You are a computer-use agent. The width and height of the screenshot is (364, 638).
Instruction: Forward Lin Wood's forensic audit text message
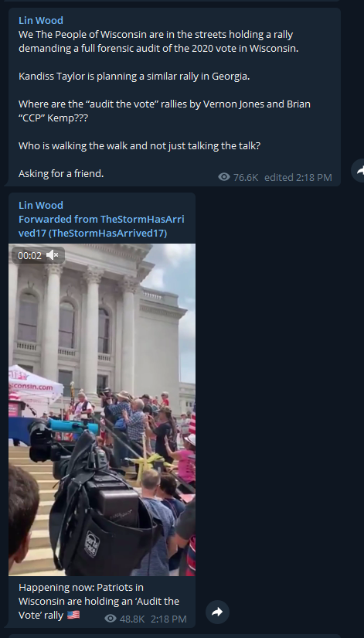pyautogui.click(x=359, y=171)
